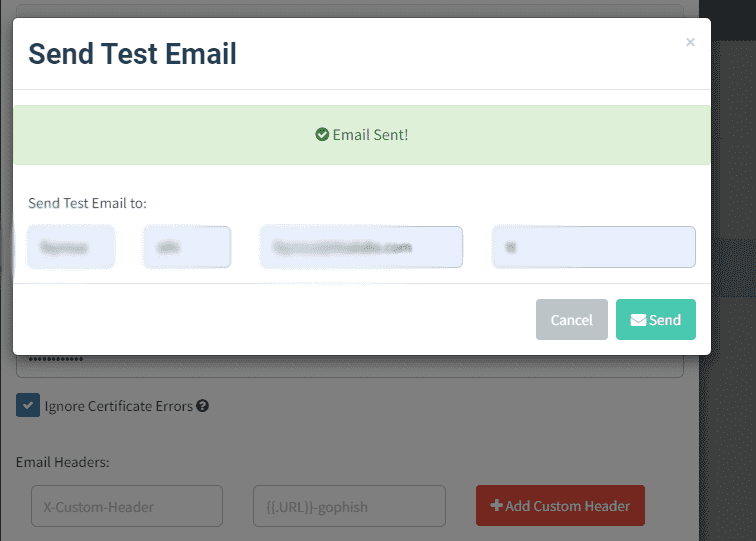This screenshot has width=756, height=541.
Task: Close the Send Test Email dialog
Action: pos(690,42)
